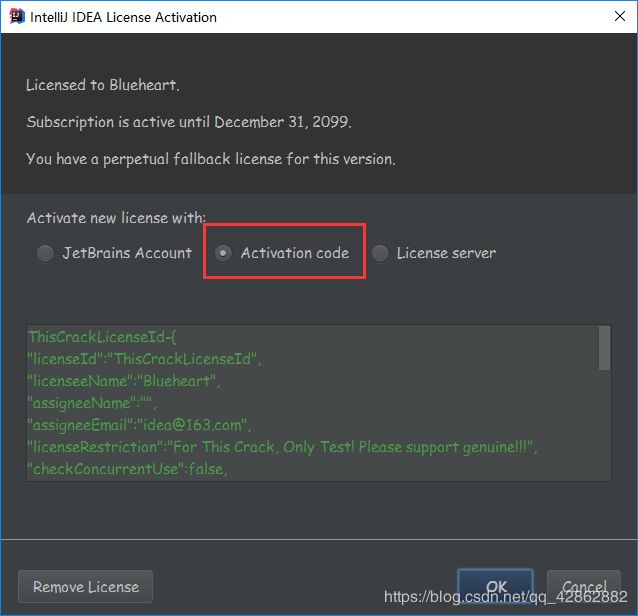
Task: Click the activation code scrollbar thumb
Action: pyautogui.click(x=604, y=348)
